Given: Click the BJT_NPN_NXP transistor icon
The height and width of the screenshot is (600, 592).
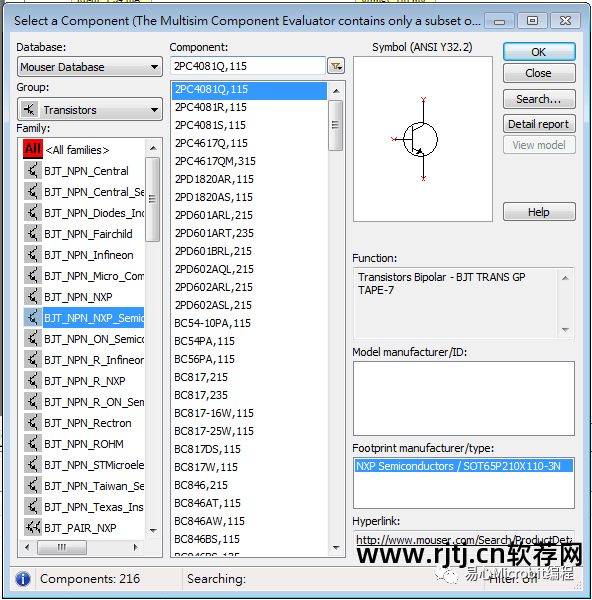Looking at the screenshot, I should 33,297.
